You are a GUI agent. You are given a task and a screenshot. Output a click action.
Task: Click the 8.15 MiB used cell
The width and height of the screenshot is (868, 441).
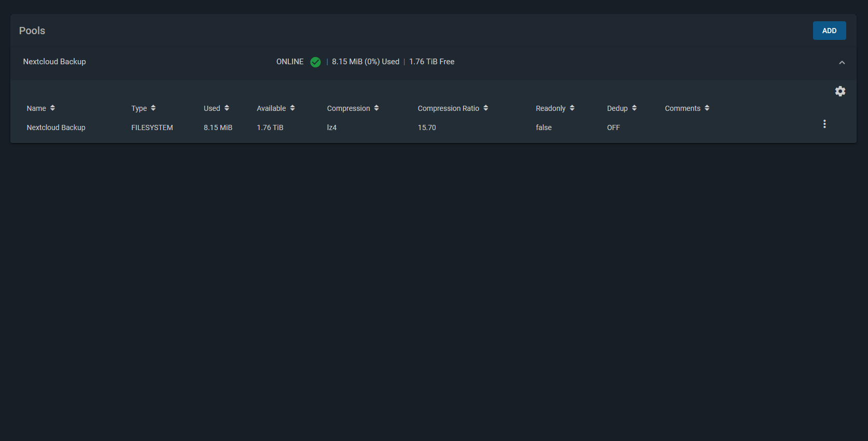click(218, 127)
